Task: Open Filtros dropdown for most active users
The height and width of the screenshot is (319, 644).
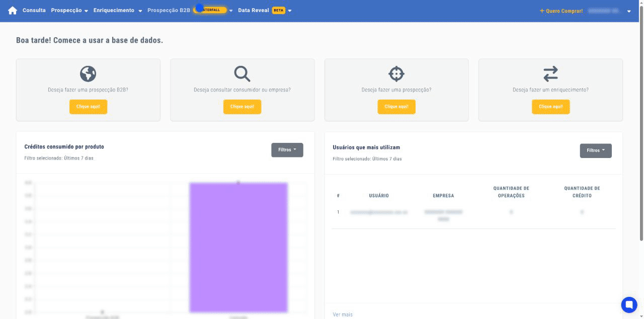Action: coord(596,150)
